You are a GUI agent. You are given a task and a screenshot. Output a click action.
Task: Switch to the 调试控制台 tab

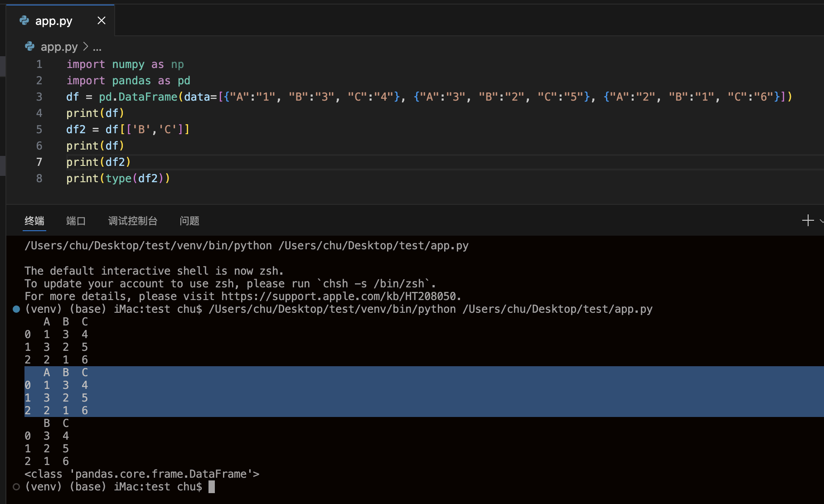pos(133,221)
